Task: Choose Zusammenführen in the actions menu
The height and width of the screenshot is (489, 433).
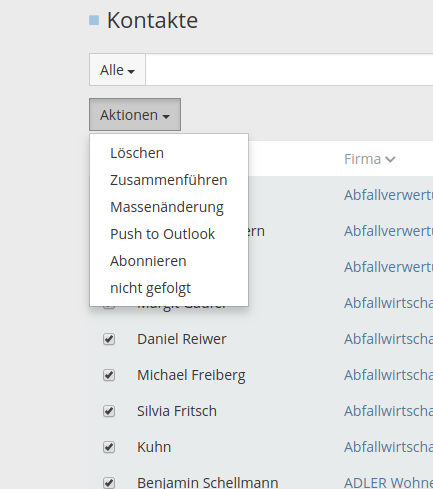Action: click(x=169, y=180)
